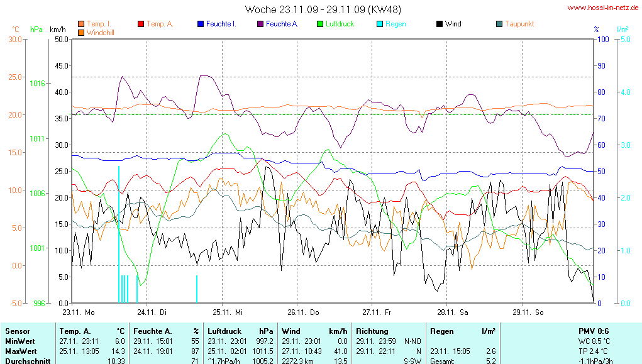The image size is (642, 364).
Task: Click the orange Windchill legend swatch
Action: click(80, 32)
